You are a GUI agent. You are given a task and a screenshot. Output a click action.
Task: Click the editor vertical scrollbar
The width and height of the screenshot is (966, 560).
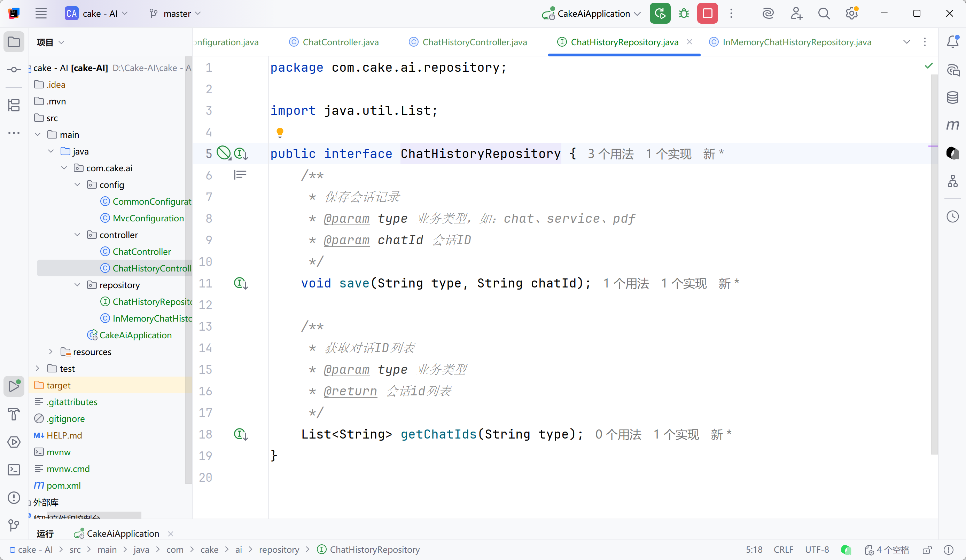coord(934,264)
